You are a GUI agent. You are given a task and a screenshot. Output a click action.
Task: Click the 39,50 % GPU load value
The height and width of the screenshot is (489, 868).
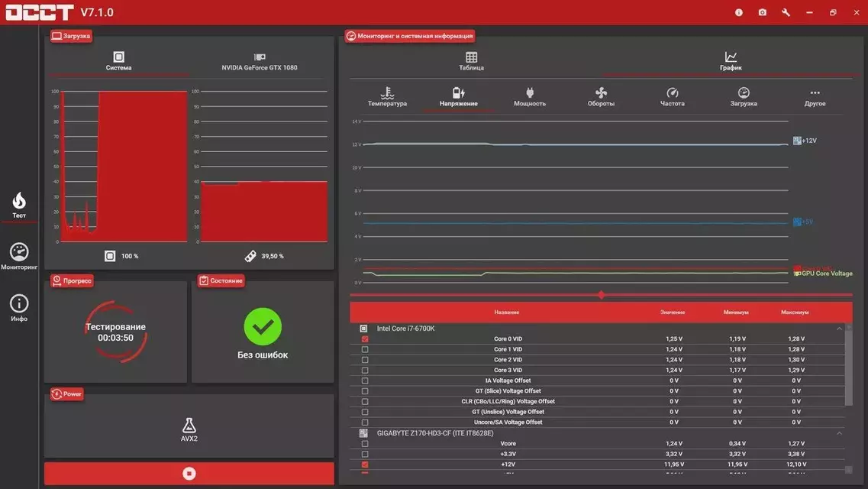[x=273, y=256]
